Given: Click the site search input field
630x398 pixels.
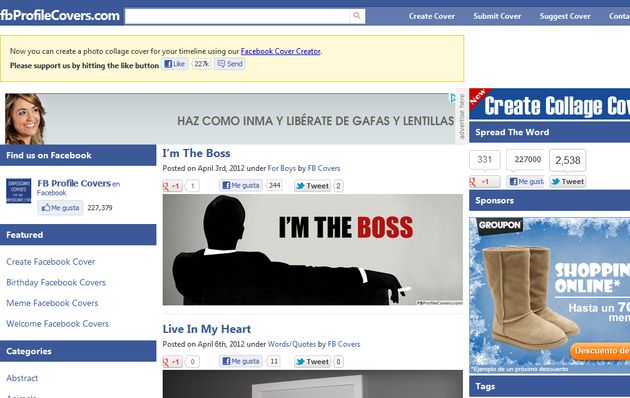Looking at the screenshot, I should click(x=237, y=16).
